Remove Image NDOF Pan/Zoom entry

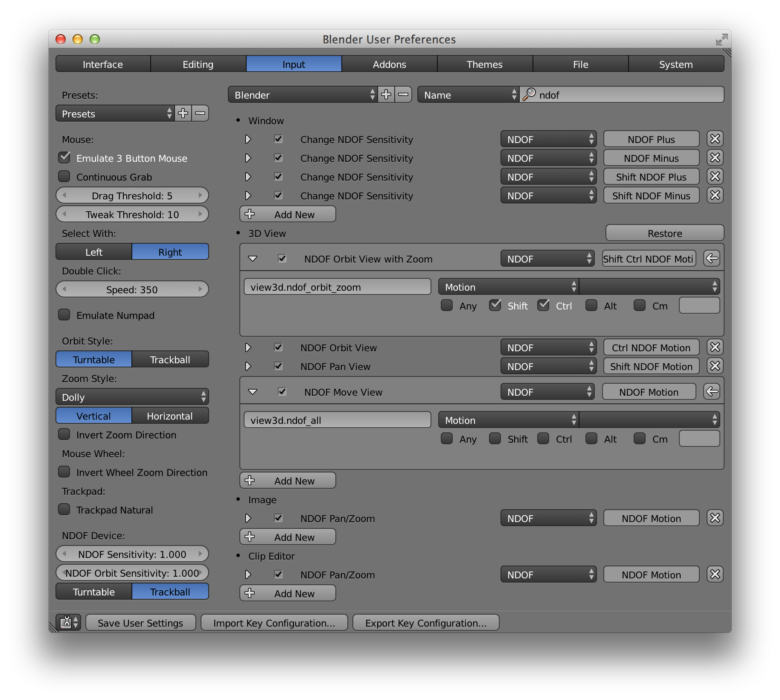click(x=715, y=518)
